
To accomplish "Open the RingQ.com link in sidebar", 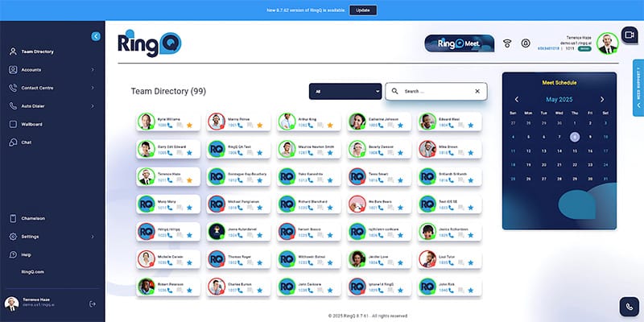I will [x=33, y=272].
